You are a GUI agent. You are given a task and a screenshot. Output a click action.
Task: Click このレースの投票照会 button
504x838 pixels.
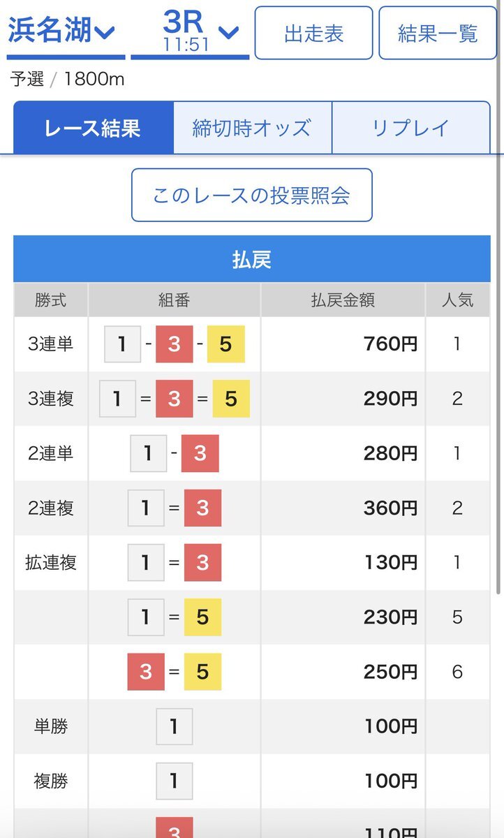(x=251, y=195)
